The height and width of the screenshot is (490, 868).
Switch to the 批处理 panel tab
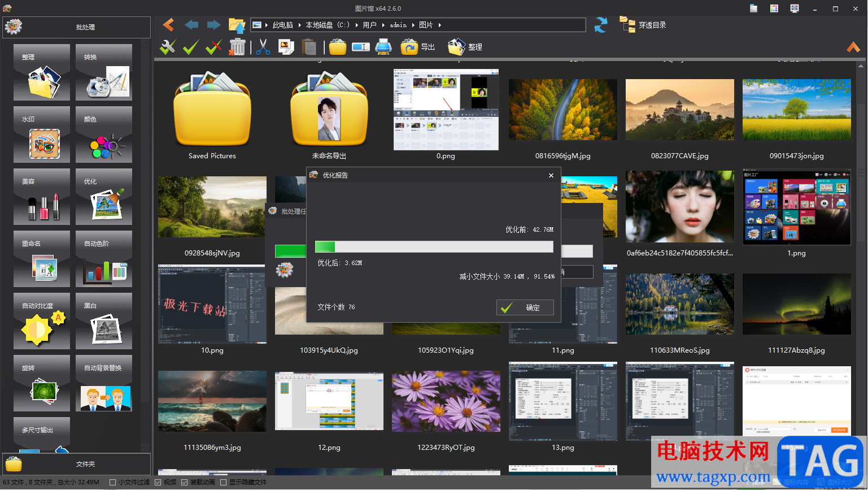pos(77,27)
